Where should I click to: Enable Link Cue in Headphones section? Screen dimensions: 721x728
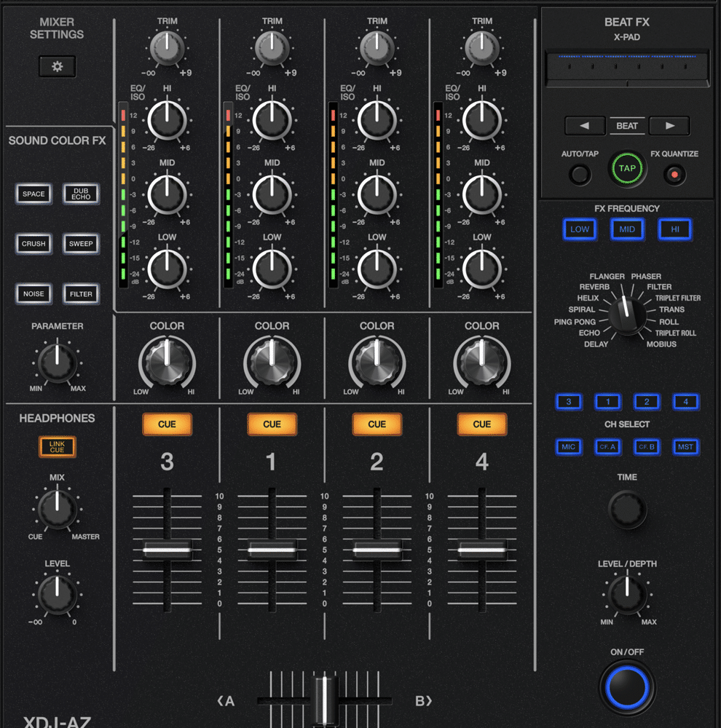pyautogui.click(x=56, y=446)
